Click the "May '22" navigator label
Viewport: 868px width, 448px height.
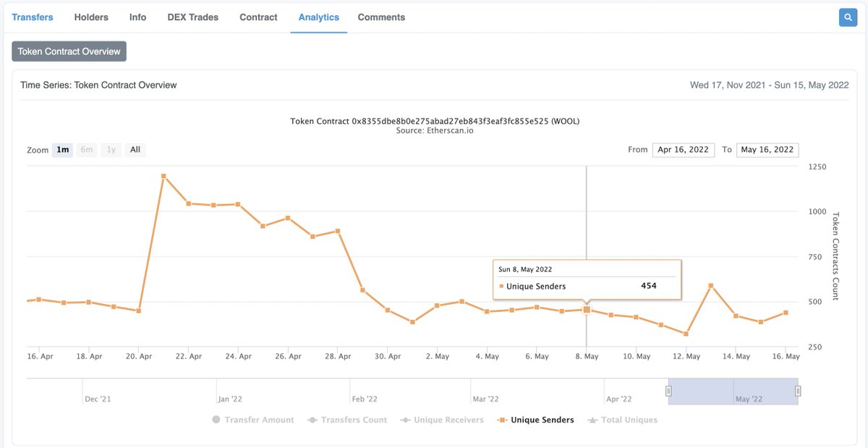coord(749,399)
